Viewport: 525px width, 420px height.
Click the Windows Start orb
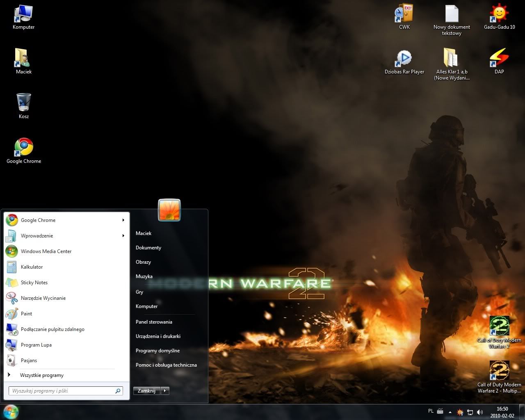click(11, 411)
